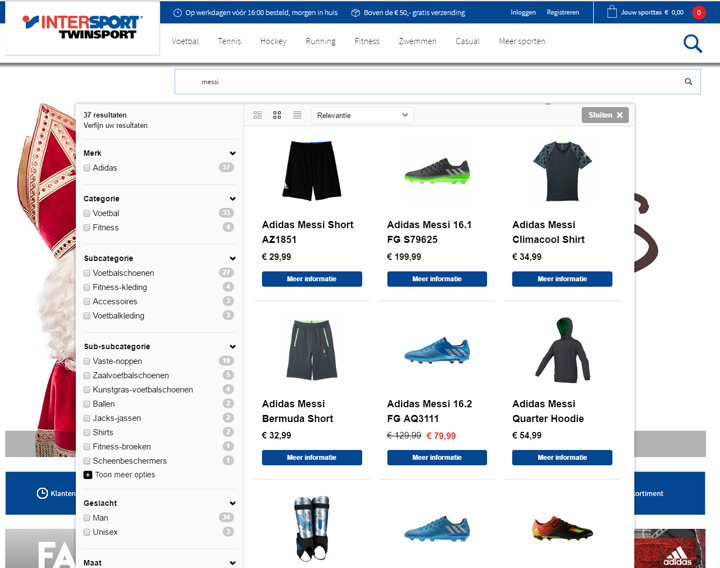This screenshot has width=720, height=568.
Task: Open the Zwemmen menu
Action: tap(417, 41)
